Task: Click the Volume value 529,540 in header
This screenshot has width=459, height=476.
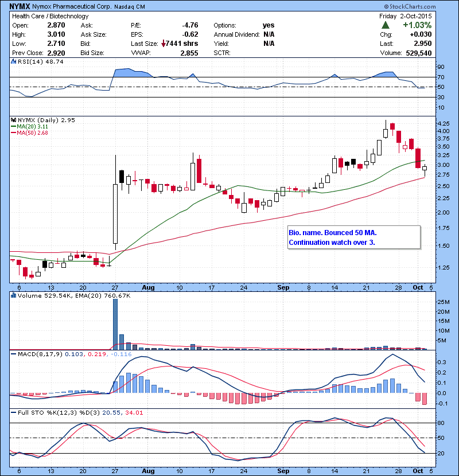Action: [x=419, y=53]
